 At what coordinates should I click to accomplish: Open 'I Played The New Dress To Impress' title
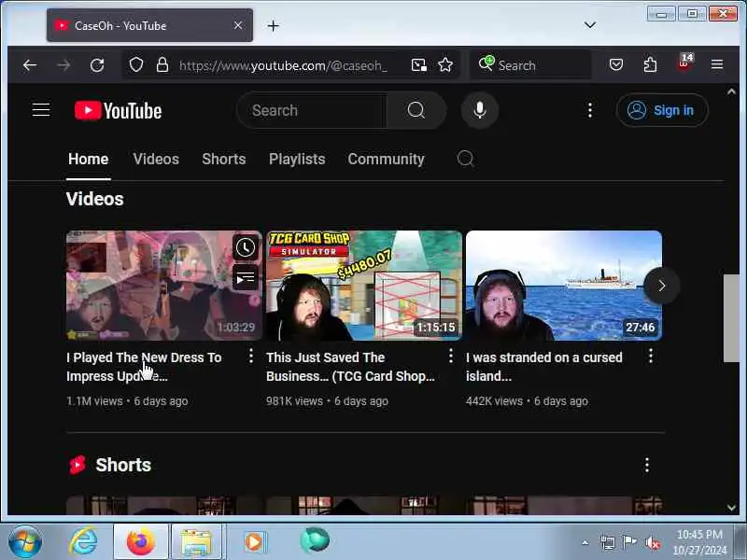pyautogui.click(x=144, y=367)
